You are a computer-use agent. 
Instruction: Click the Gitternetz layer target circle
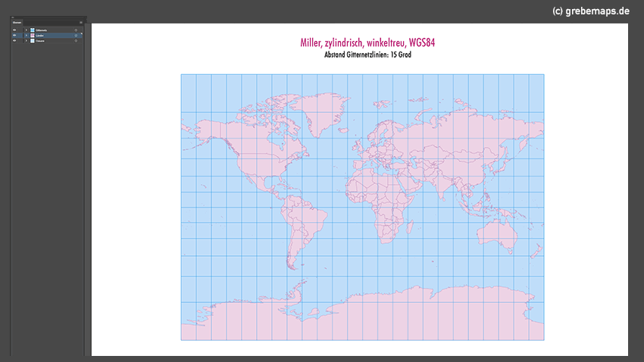click(76, 30)
